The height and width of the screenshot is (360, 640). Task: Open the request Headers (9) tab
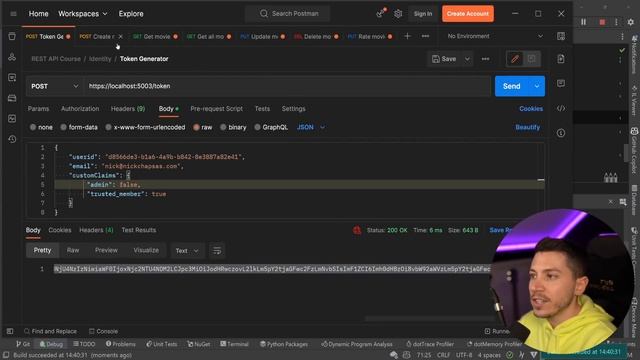128,109
